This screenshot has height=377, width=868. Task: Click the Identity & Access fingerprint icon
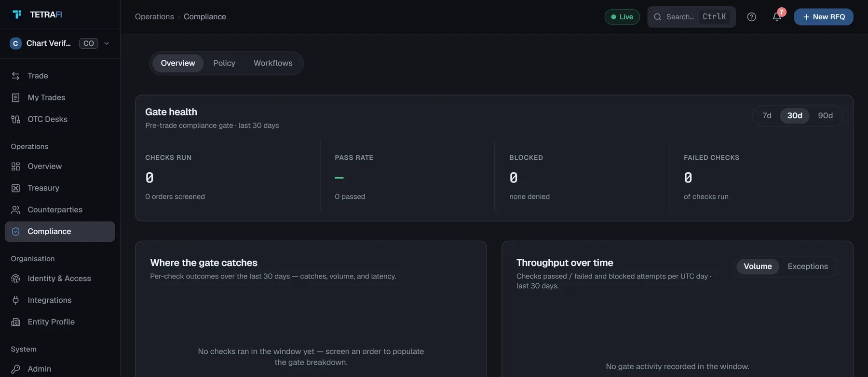click(x=16, y=279)
